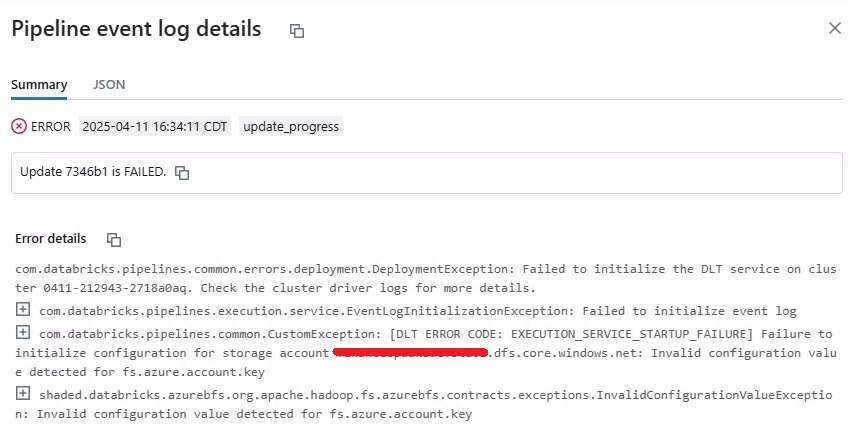Screen dimensions: 850x439
Task: Click the update_progress event type chip
Action: pyautogui.click(x=291, y=127)
